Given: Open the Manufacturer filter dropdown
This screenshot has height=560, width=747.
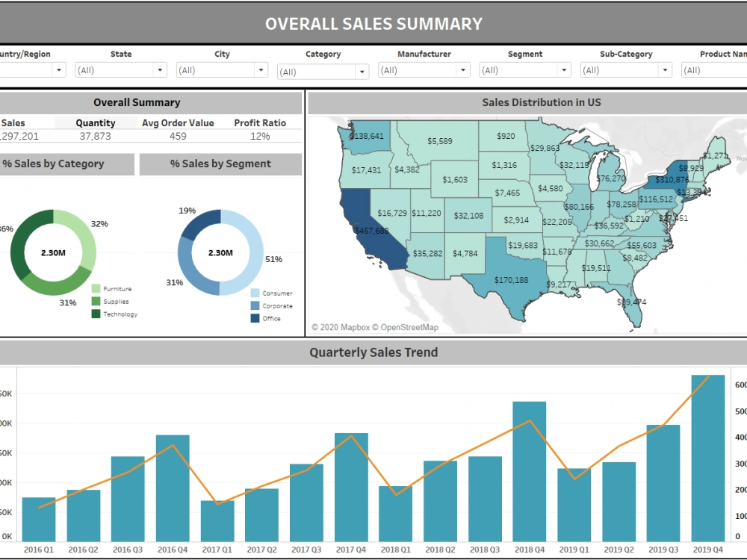Looking at the screenshot, I should point(462,69).
